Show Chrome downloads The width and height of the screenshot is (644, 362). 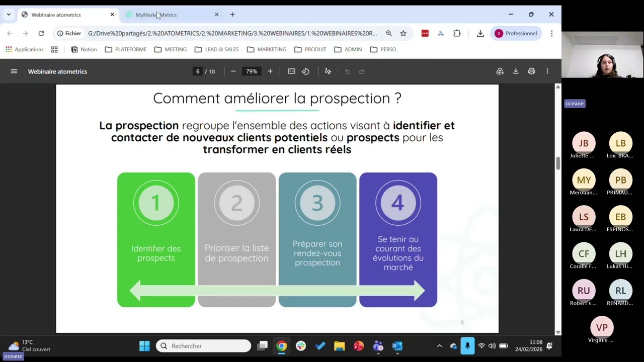tap(480, 33)
